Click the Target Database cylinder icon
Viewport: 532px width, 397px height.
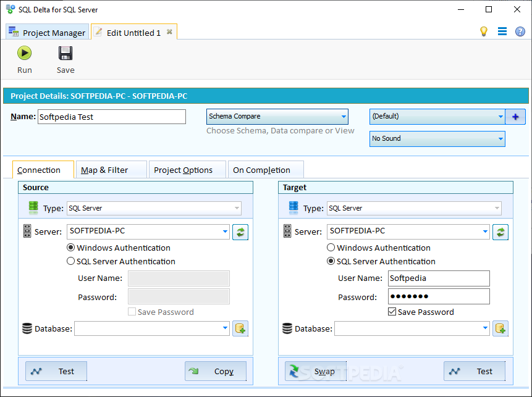point(287,328)
